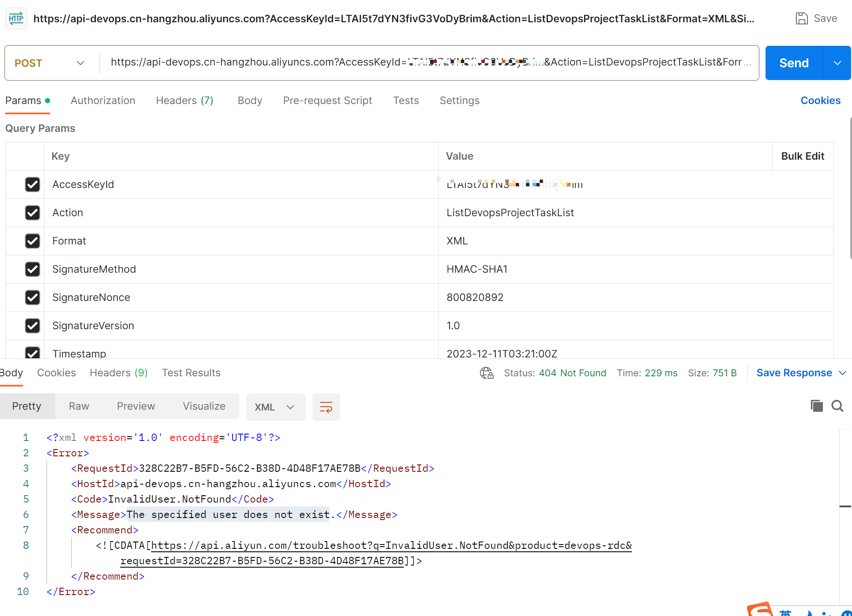Click the SignatureNonce key cell
Image resolution: width=852 pixels, height=616 pixels.
(241, 298)
